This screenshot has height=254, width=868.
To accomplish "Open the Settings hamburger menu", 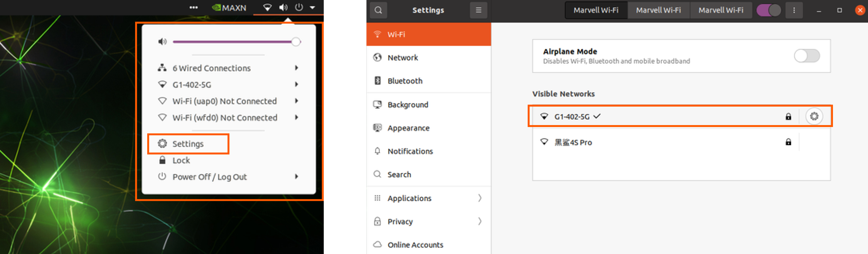I will pyautogui.click(x=478, y=10).
